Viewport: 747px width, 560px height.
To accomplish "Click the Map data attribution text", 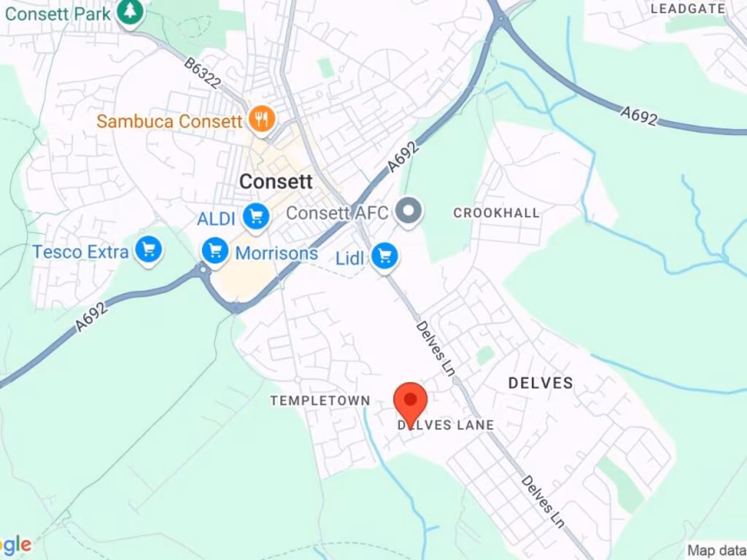I will click(717, 551).
